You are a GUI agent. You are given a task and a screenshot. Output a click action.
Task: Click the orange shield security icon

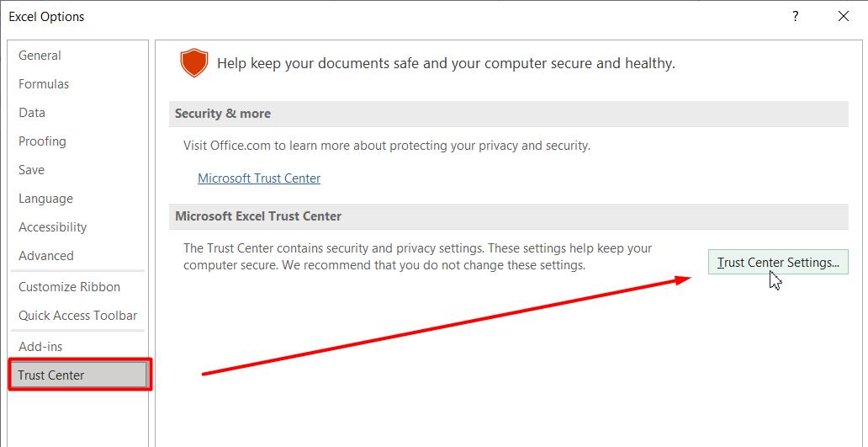(x=193, y=63)
